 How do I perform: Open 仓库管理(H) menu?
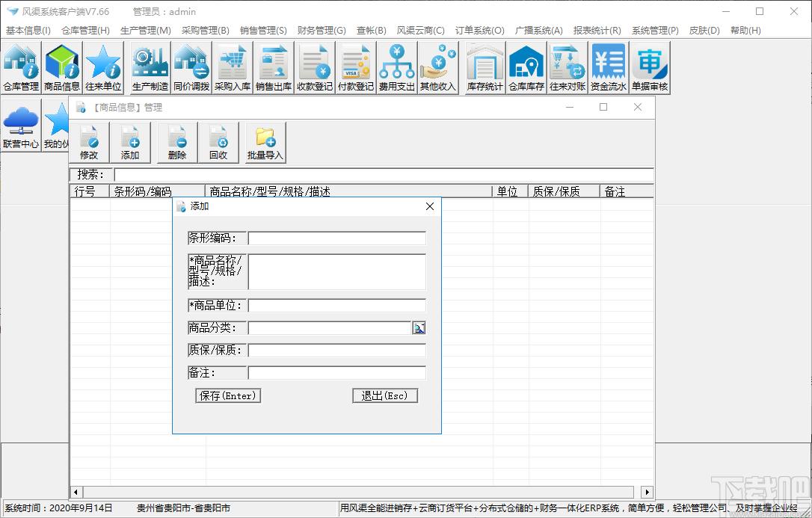(x=85, y=31)
